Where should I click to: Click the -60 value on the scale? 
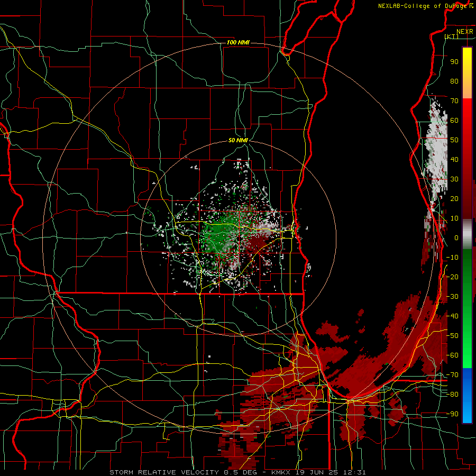(452, 355)
